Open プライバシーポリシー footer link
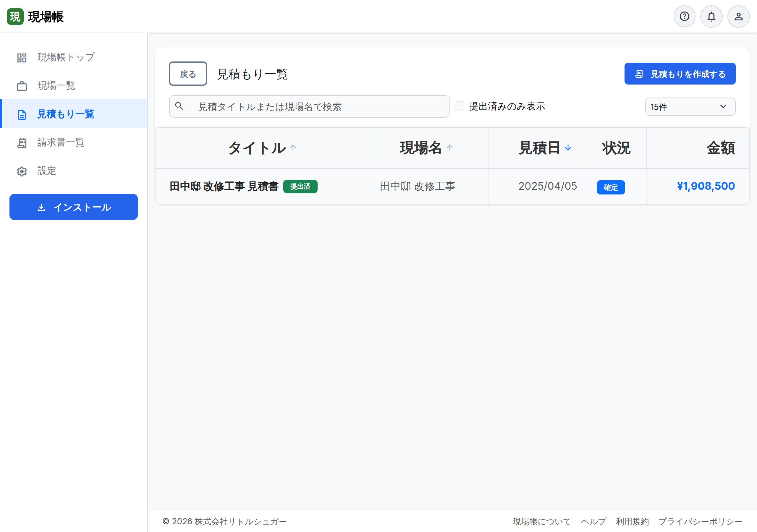 point(700,521)
